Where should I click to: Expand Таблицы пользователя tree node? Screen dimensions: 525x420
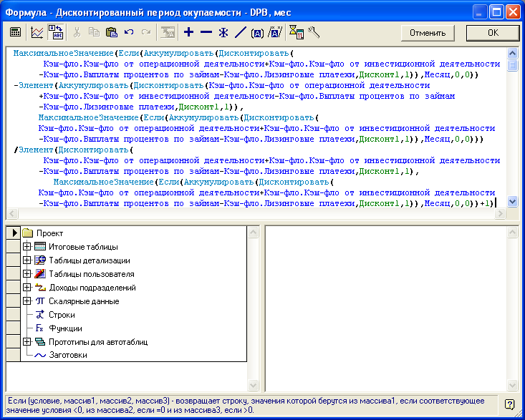click(x=27, y=274)
